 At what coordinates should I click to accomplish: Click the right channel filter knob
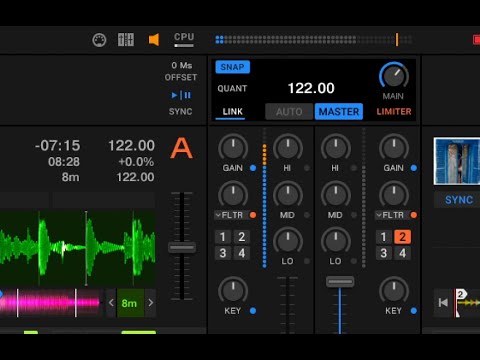(x=394, y=194)
